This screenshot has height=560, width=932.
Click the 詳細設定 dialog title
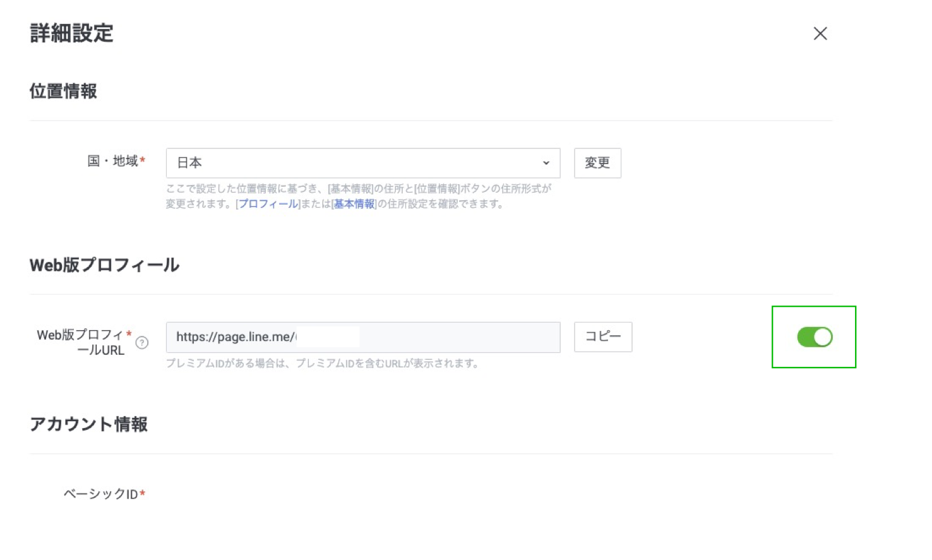pos(71,33)
